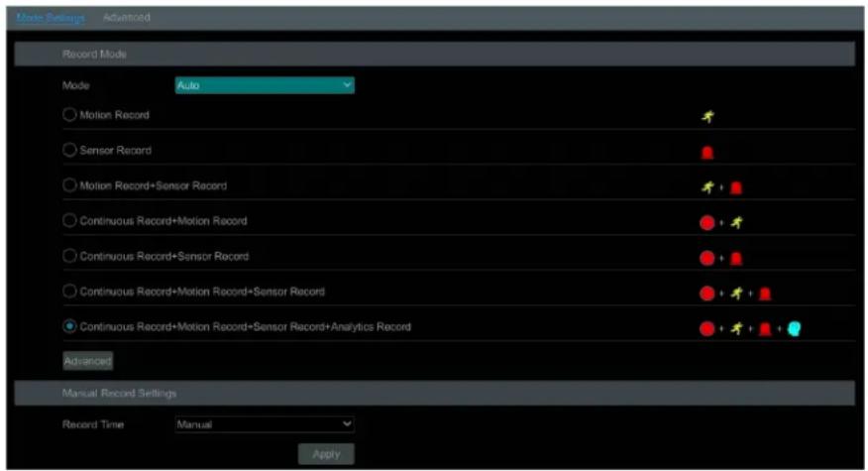Click the Apply button
Viewport: 868px width, 471px height.
(x=326, y=454)
